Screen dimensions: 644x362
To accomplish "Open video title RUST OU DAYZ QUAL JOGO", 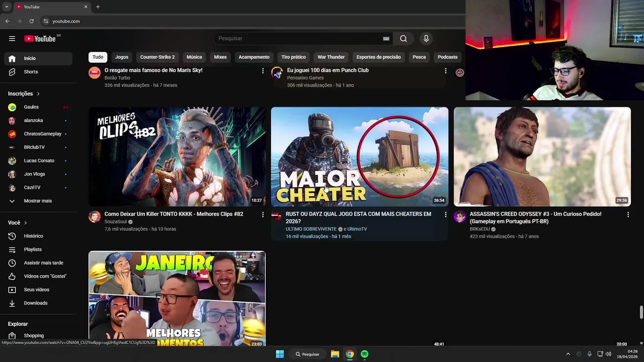I will coord(358,218).
